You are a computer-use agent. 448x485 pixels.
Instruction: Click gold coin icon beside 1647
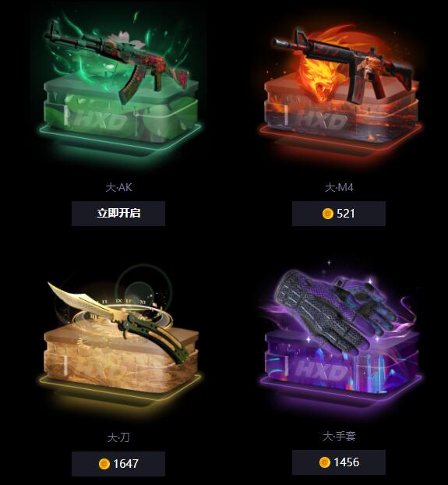tap(104, 464)
